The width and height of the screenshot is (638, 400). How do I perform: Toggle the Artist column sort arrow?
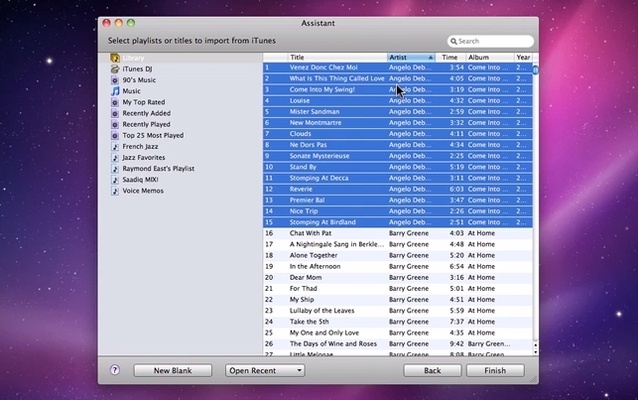pyautogui.click(x=430, y=57)
